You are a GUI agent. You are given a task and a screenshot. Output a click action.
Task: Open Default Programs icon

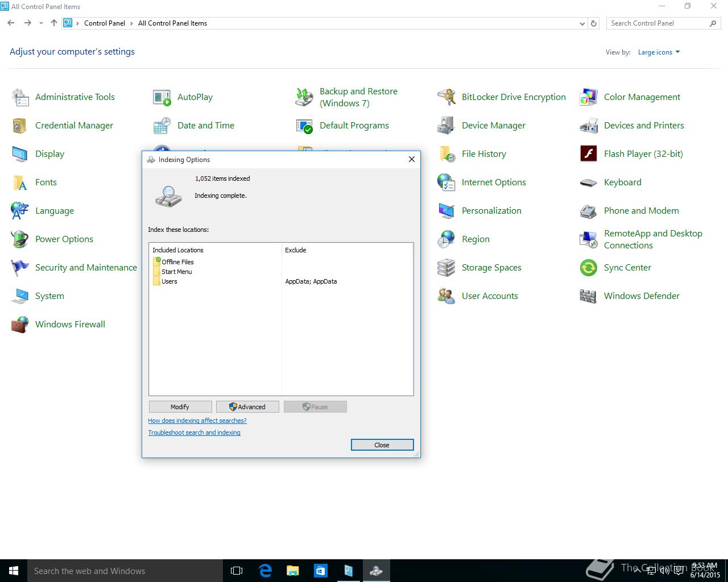(x=304, y=126)
